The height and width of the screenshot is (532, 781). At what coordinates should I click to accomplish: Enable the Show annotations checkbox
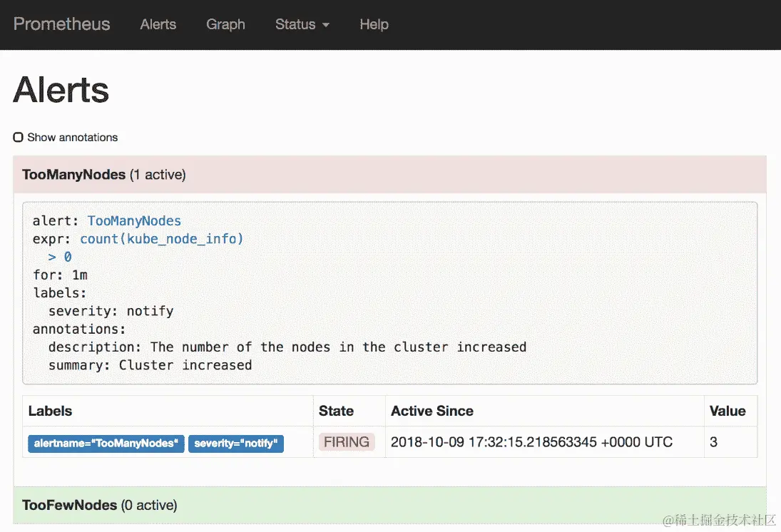[x=19, y=137]
